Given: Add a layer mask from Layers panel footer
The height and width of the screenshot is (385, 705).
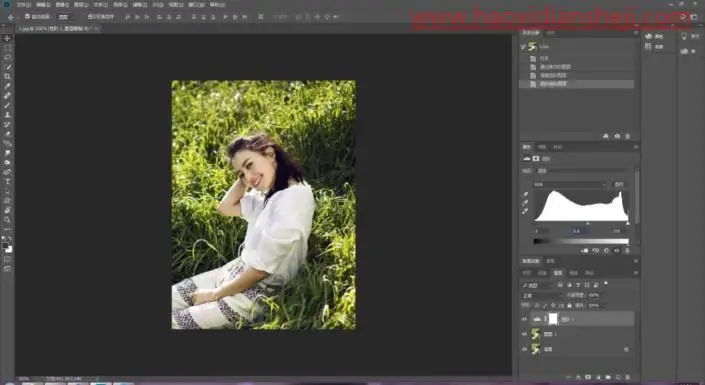Looking at the screenshot, I should (588, 377).
